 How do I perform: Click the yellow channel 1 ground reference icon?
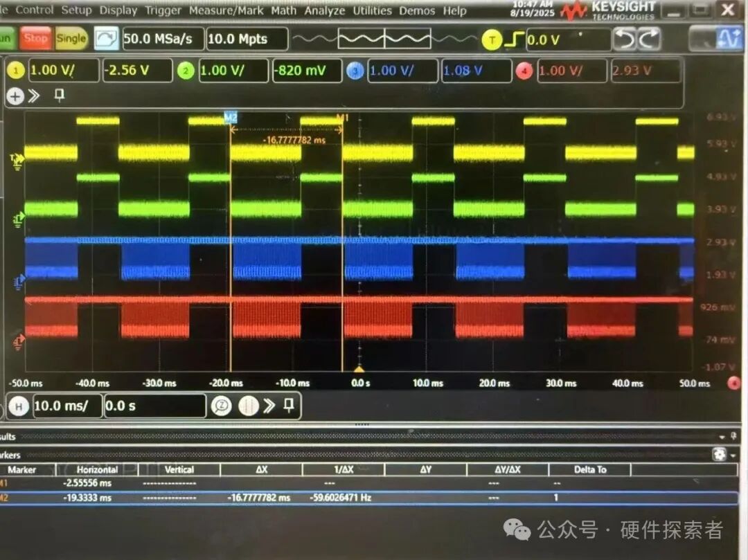pyautogui.click(x=17, y=161)
